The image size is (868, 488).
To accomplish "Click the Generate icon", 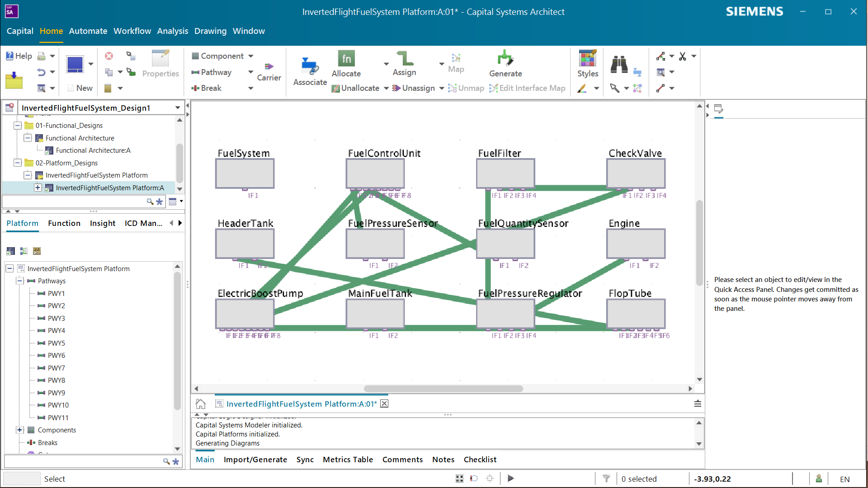I will coord(505,58).
